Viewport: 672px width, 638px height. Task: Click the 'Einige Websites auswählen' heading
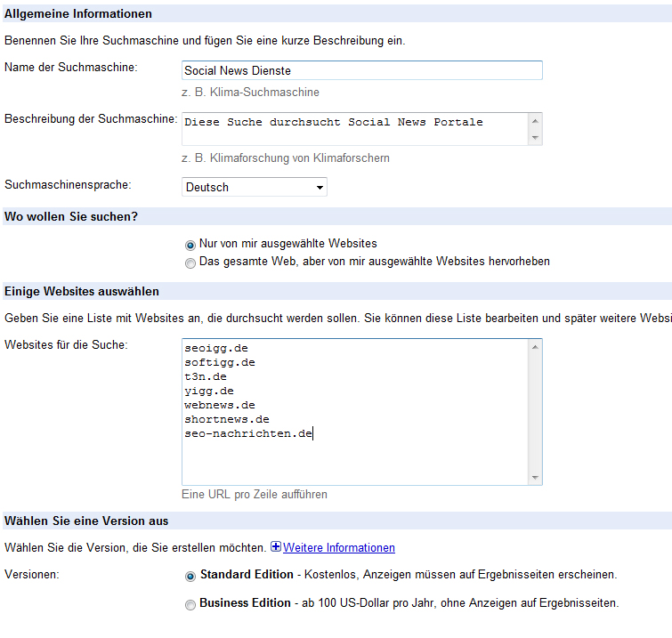pos(81,291)
